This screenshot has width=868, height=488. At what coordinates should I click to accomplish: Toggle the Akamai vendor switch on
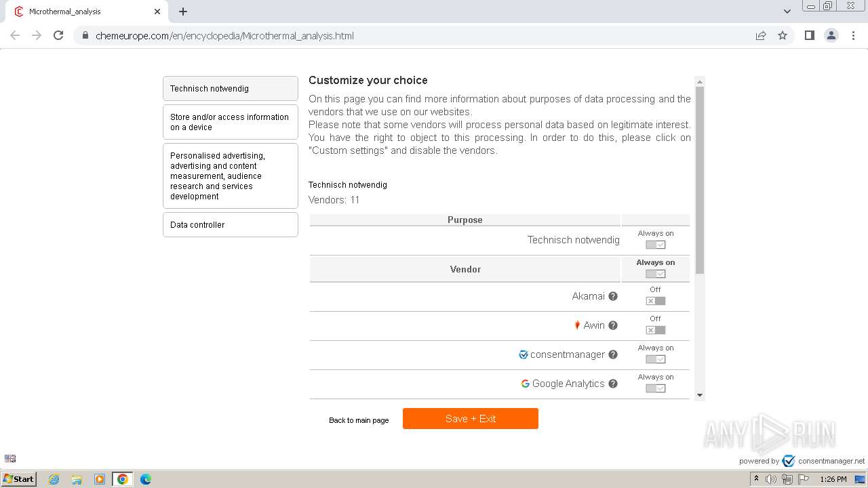click(655, 301)
